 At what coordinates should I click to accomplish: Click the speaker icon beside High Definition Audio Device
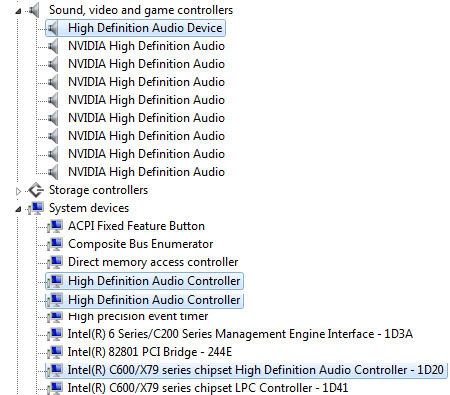pyautogui.click(x=53, y=28)
